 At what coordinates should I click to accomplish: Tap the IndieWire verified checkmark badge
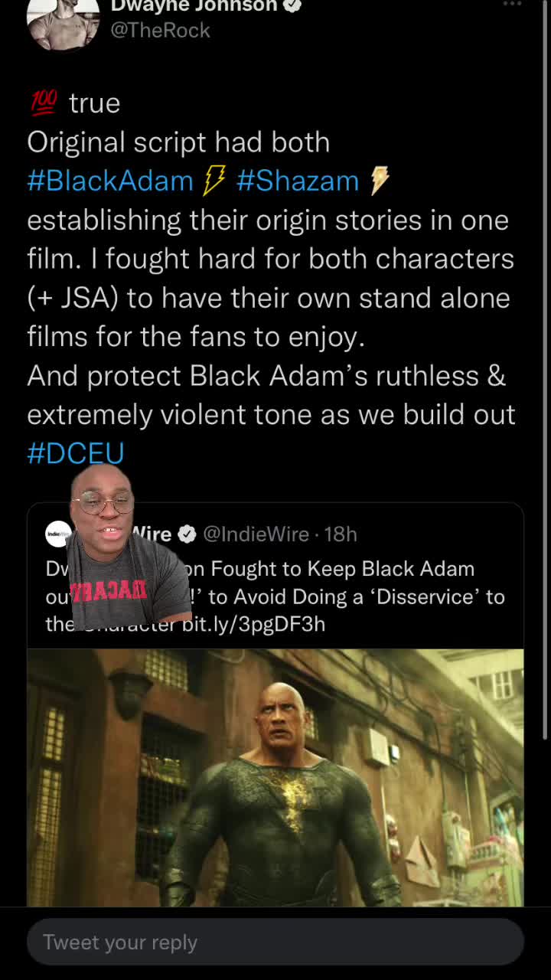tap(187, 534)
